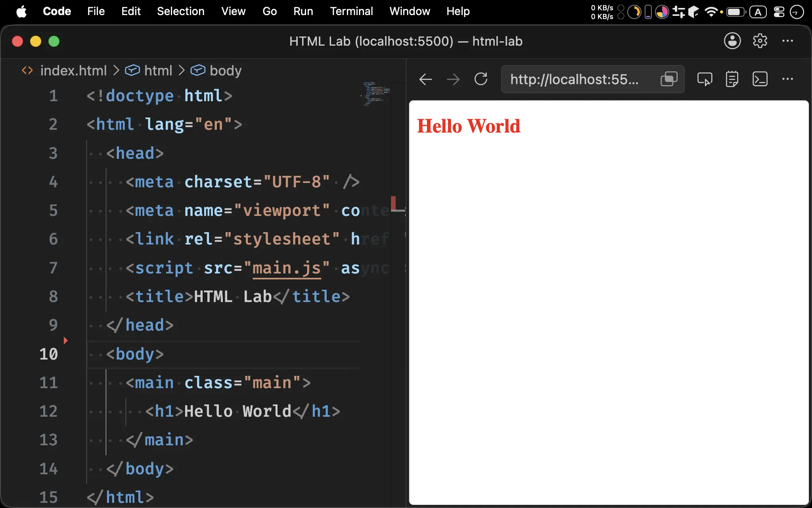Open the notes page icon in preview toolbar
This screenshot has width=812, height=508.
coord(732,79)
